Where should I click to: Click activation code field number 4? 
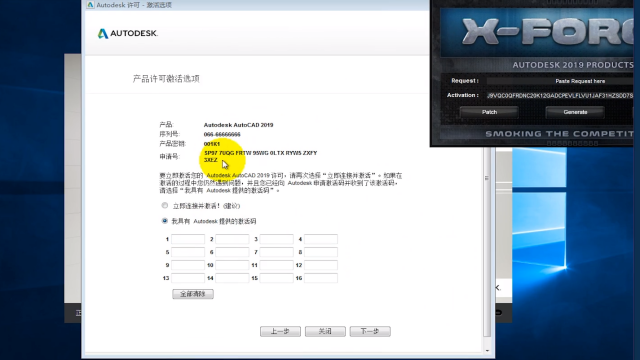click(321, 239)
